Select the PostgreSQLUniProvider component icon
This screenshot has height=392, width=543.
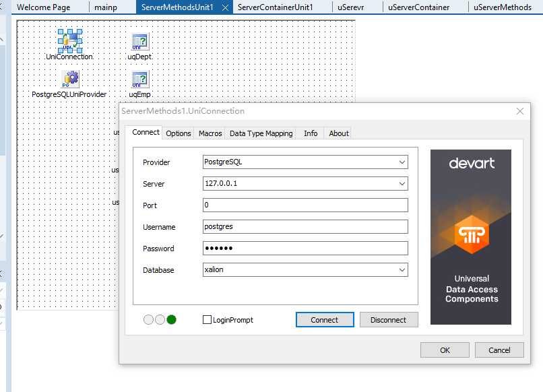tap(71, 79)
